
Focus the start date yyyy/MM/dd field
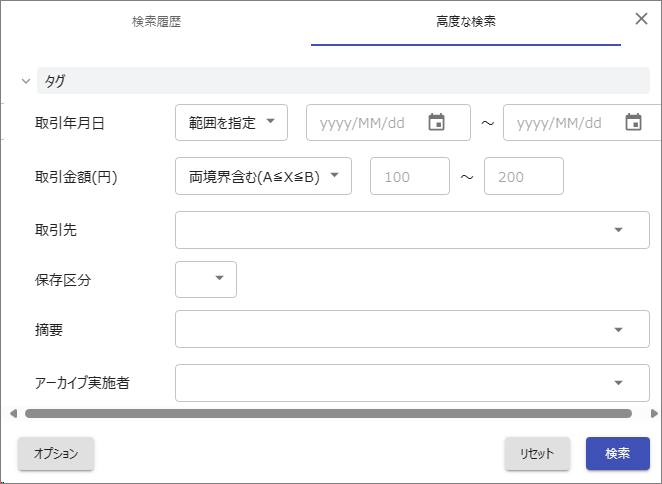click(366, 123)
